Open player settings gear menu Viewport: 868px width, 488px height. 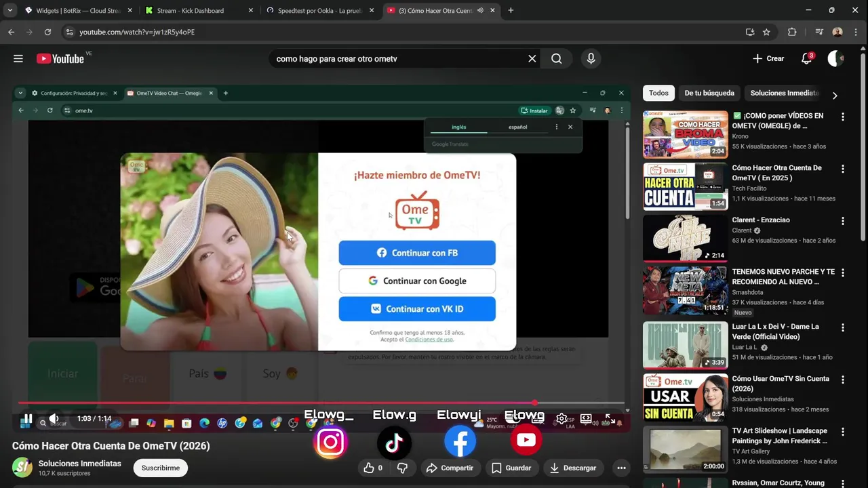tap(561, 419)
